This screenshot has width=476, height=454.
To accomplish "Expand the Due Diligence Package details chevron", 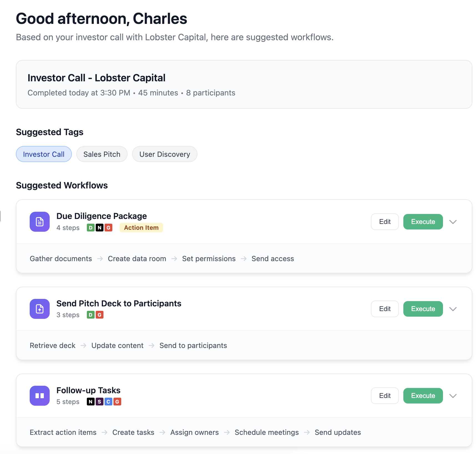I will [453, 222].
